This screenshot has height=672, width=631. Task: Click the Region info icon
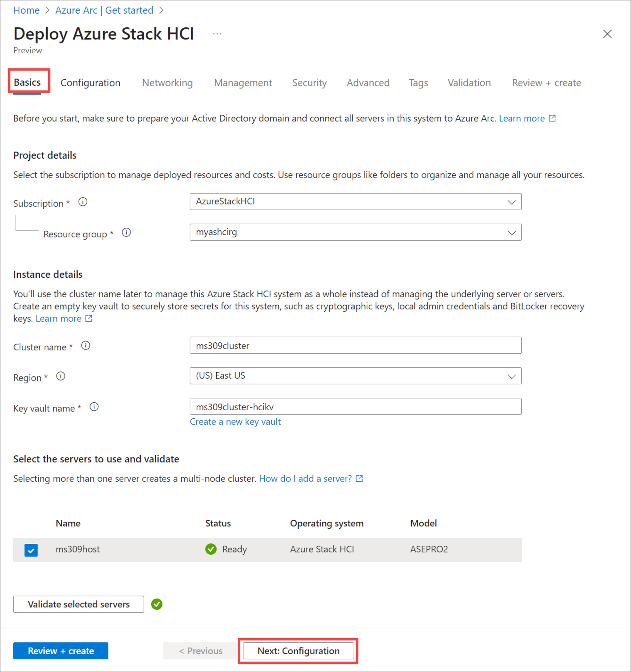pos(61,376)
